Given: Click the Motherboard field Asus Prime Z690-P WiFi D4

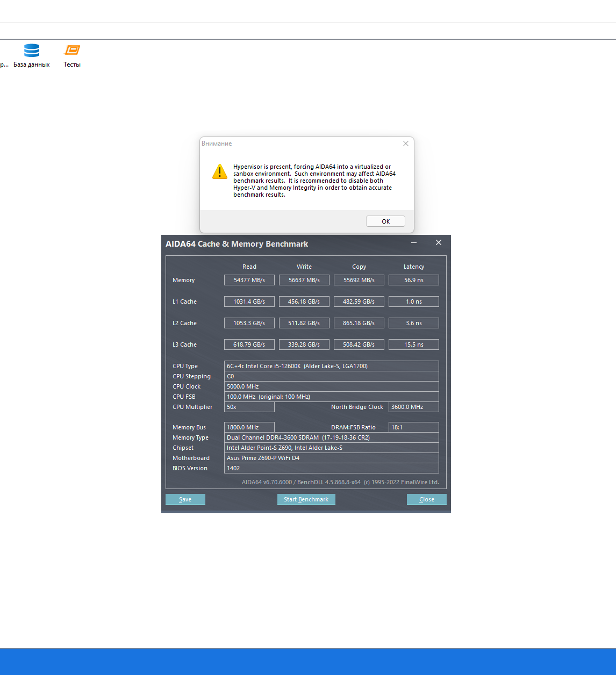Looking at the screenshot, I should [332, 458].
